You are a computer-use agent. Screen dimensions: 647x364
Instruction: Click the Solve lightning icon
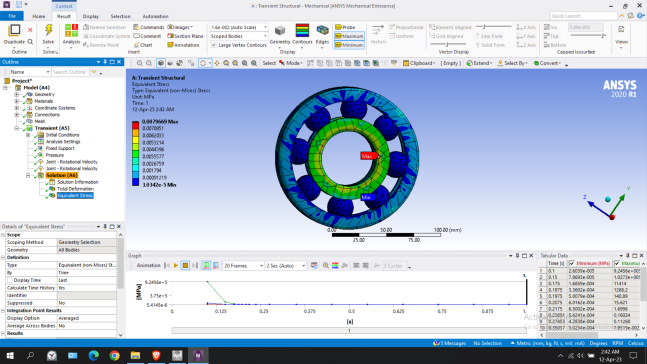(x=48, y=30)
